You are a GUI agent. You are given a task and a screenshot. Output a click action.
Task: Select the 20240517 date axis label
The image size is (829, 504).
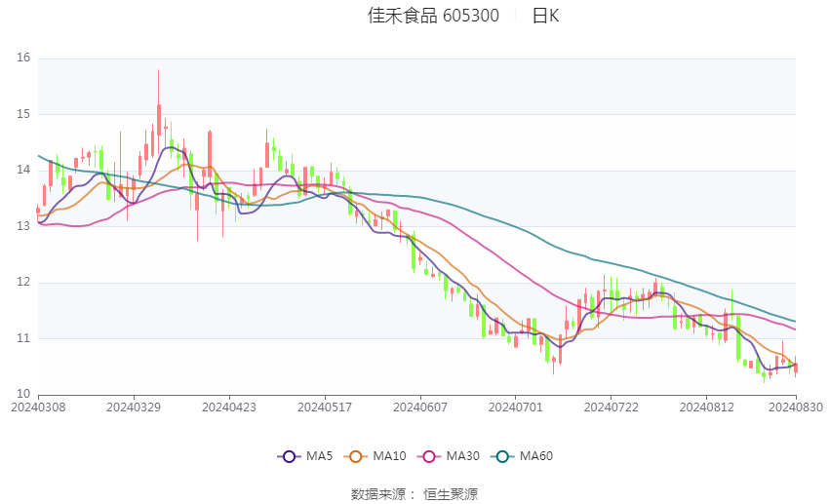coord(325,407)
